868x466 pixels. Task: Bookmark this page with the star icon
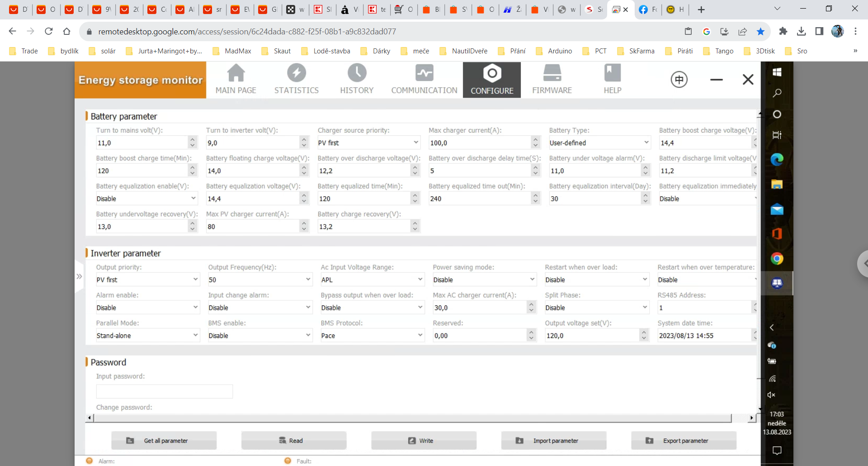pyautogui.click(x=760, y=31)
